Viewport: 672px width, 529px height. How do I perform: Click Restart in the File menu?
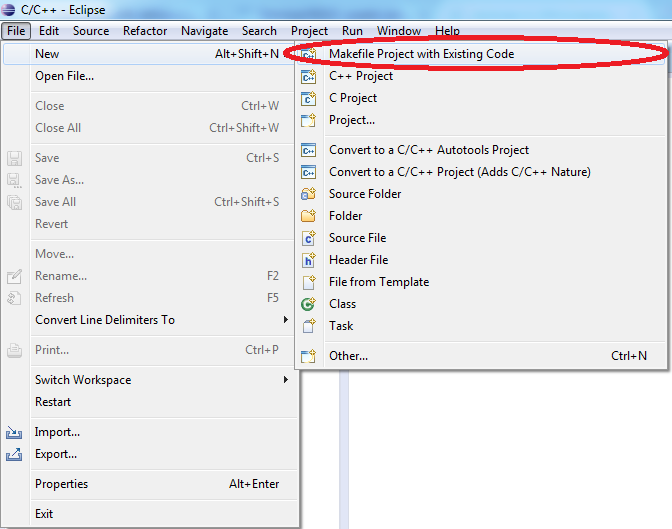click(x=53, y=402)
